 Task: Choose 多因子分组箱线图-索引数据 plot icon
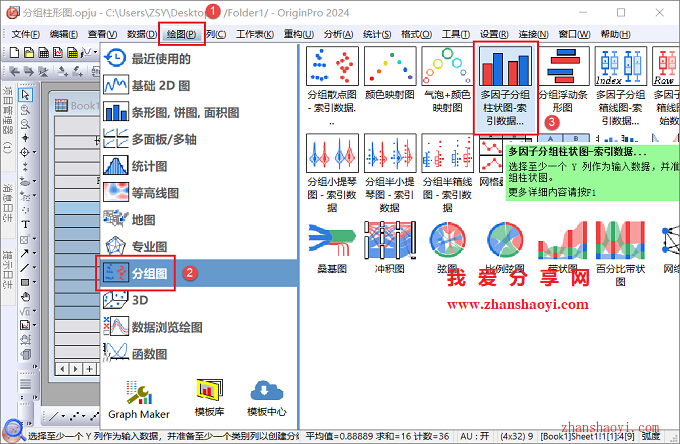621,66
